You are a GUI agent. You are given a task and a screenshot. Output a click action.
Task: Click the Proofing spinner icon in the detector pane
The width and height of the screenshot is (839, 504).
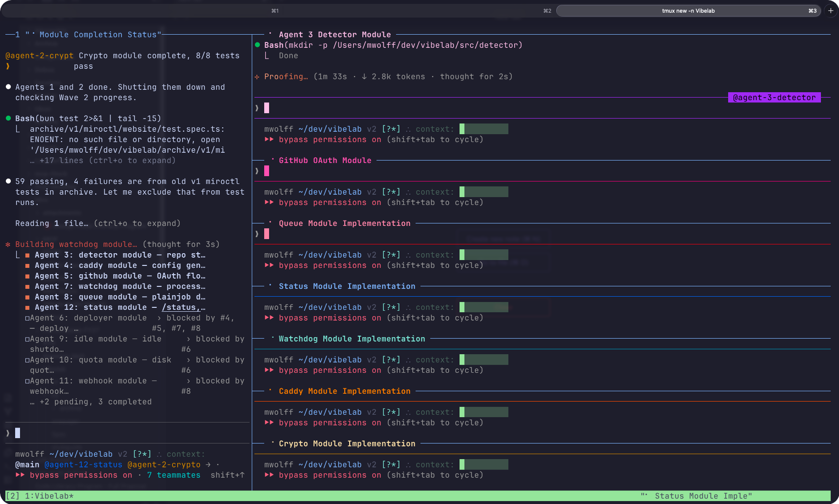(256, 77)
